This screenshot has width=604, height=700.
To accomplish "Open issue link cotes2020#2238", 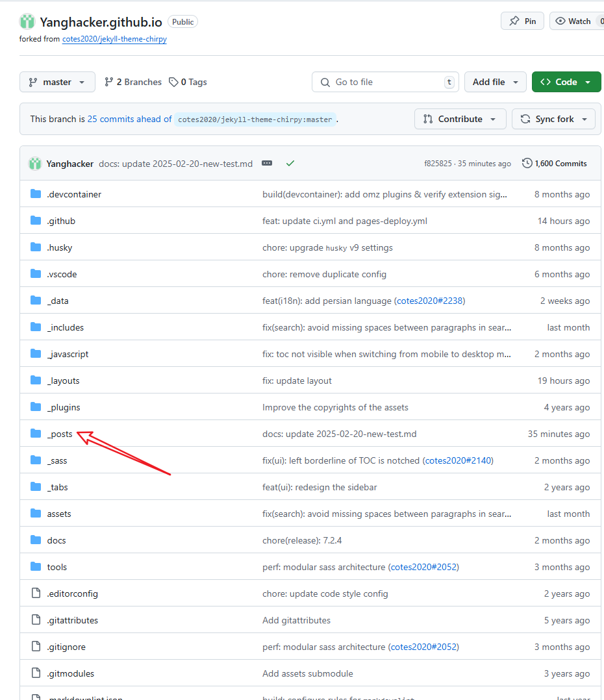I will point(429,301).
